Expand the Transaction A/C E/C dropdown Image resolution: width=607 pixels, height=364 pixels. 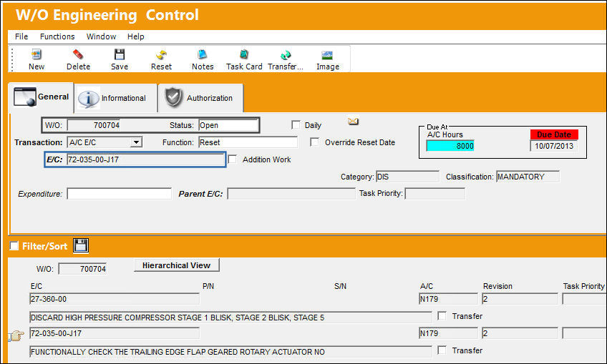136,142
